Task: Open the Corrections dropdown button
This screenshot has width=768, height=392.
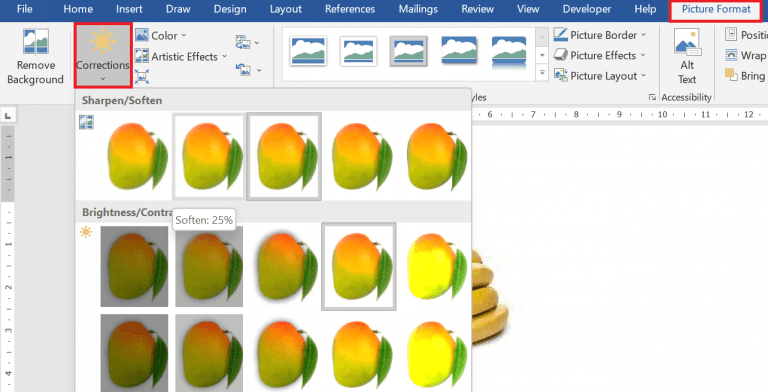Action: tap(103, 56)
